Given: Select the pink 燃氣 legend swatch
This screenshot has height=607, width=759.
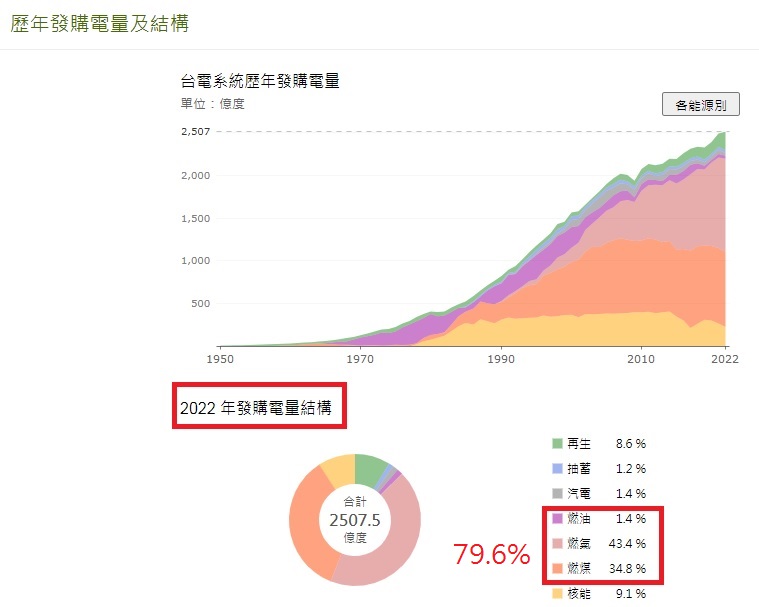Looking at the screenshot, I should [x=557, y=543].
